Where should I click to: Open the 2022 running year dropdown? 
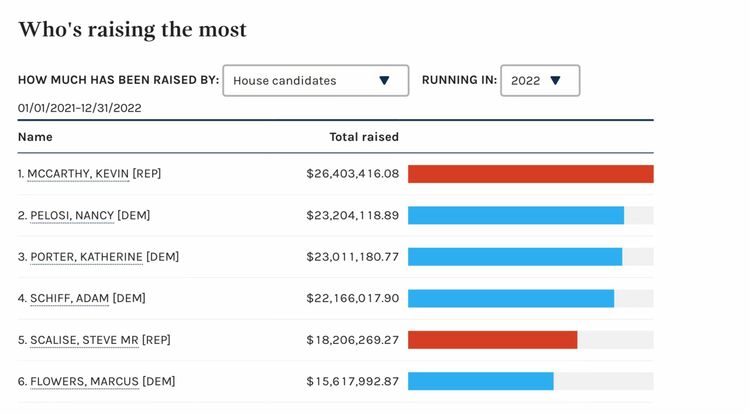click(540, 81)
